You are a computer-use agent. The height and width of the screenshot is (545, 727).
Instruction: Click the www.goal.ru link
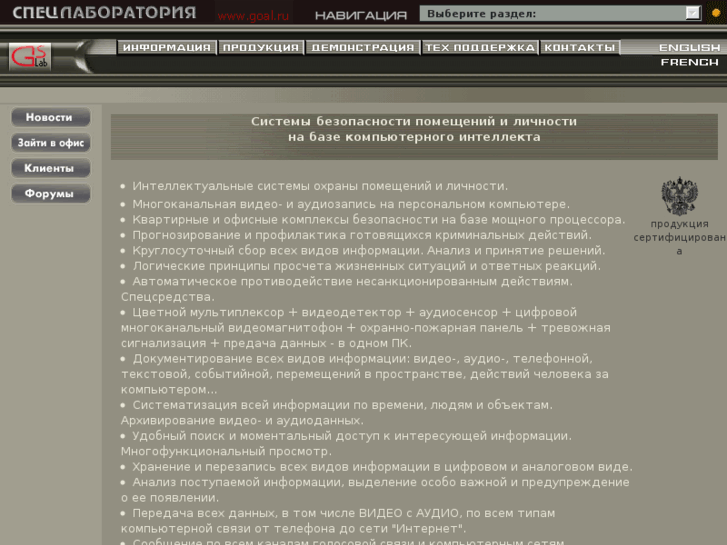pos(253,16)
